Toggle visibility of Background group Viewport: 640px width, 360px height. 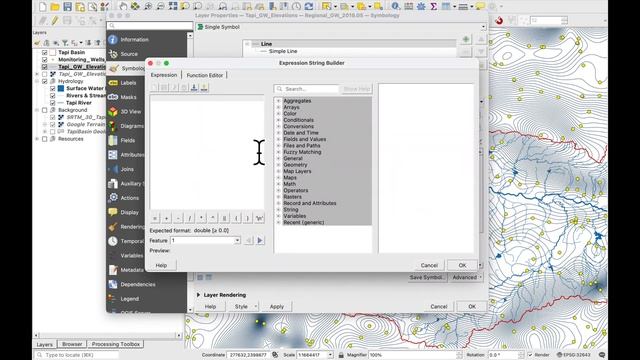click(44, 110)
